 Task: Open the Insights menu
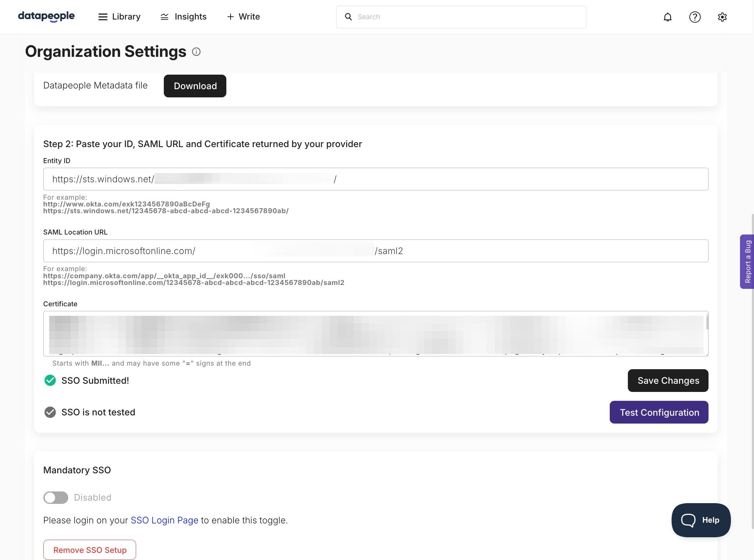(183, 17)
